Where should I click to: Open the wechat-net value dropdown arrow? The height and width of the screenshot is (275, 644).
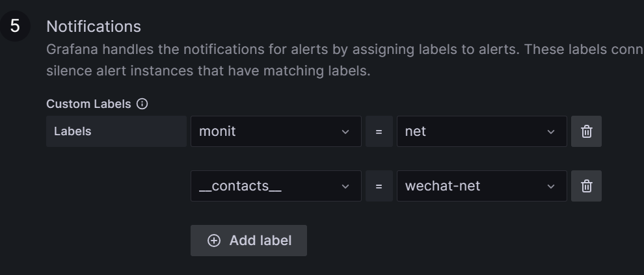click(551, 187)
